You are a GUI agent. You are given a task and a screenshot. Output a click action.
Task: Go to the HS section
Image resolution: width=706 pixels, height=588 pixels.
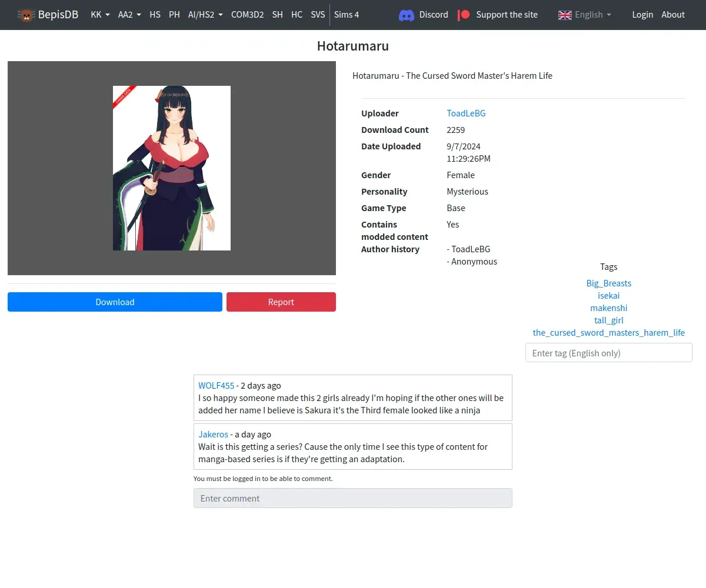click(155, 15)
